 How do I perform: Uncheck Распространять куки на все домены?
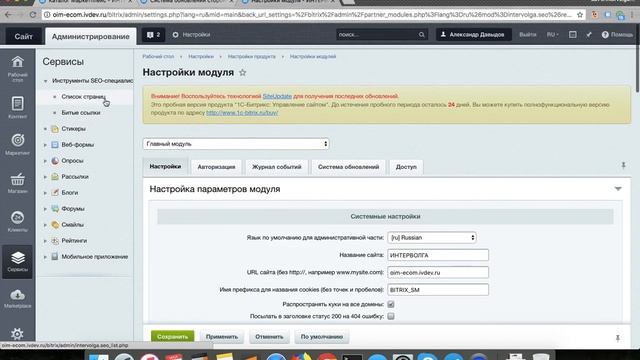coord(391,304)
